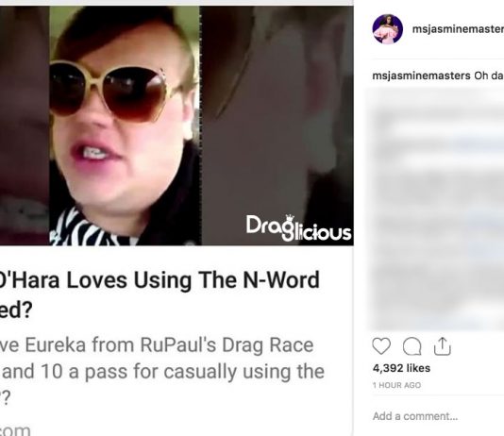The image size is (504, 436).
Task: Click the article source domain text
Action: point(15,430)
